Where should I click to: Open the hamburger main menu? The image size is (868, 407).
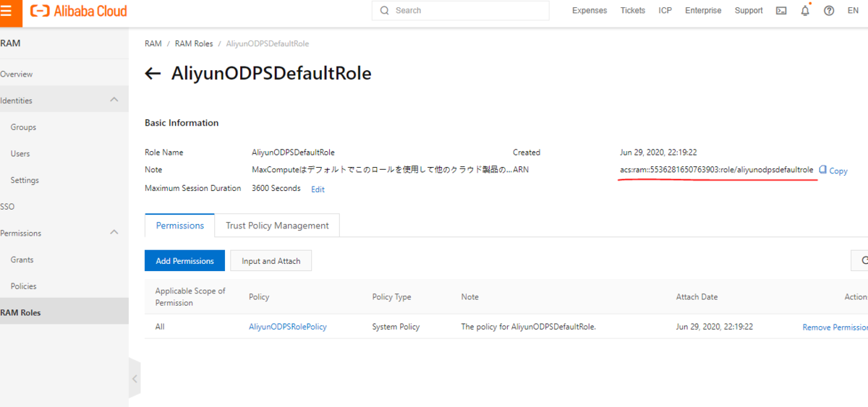click(6, 11)
